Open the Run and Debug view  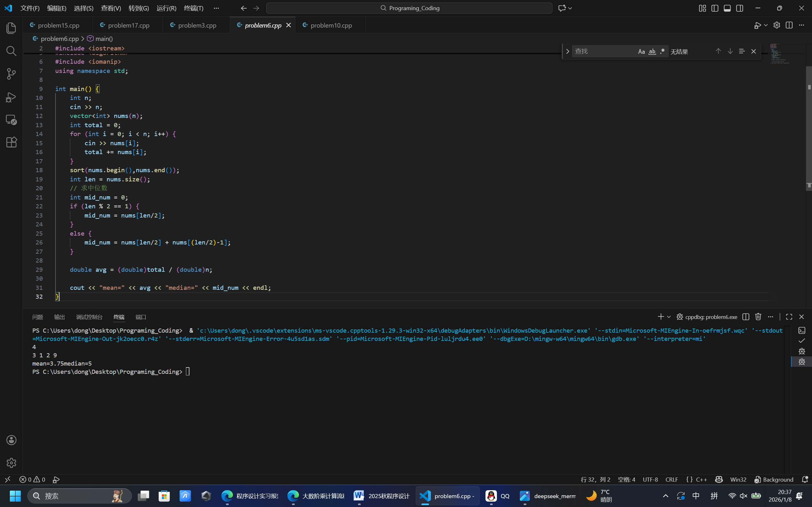tap(11, 97)
